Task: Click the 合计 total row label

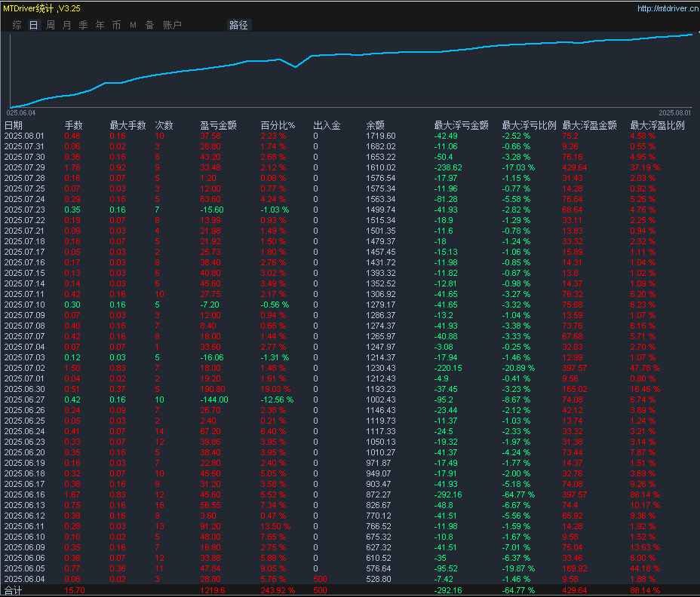Action: point(13,590)
